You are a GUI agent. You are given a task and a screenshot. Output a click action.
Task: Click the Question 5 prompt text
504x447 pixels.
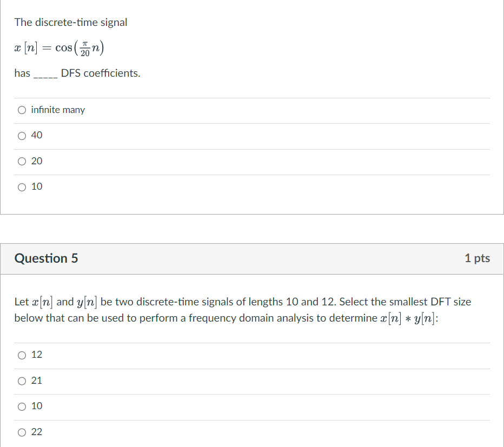pyautogui.click(x=243, y=310)
